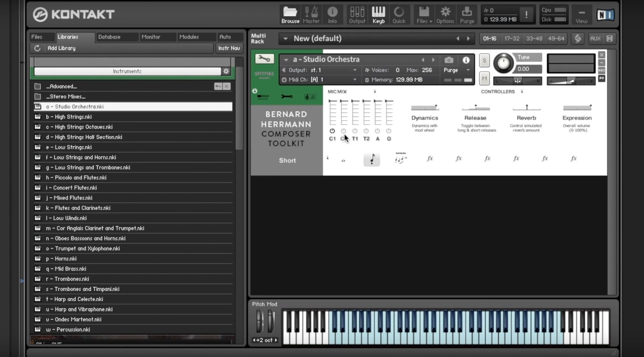Open the New (default) multi dropdown arrow
This screenshot has width=644, height=357.
click(286, 39)
